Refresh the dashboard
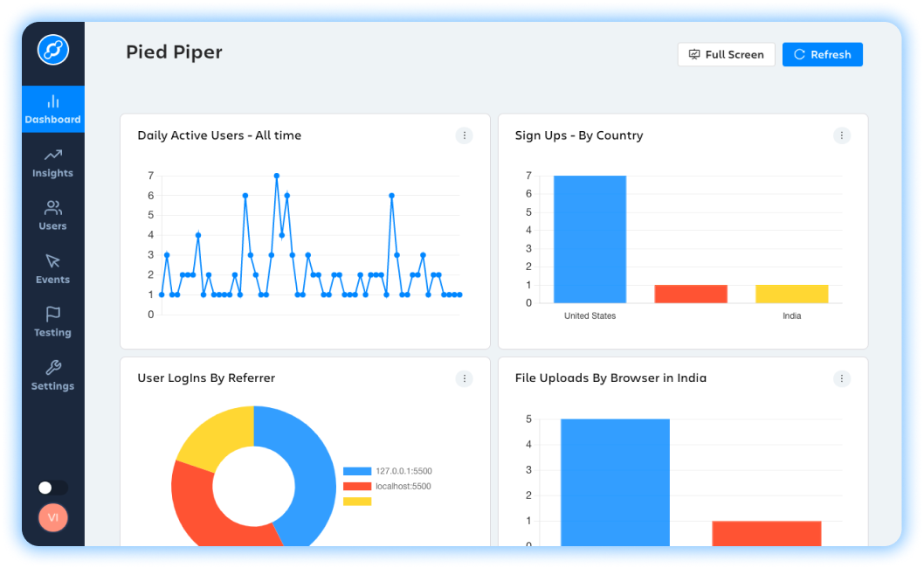Screen dimensions: 924x568 [822, 54]
